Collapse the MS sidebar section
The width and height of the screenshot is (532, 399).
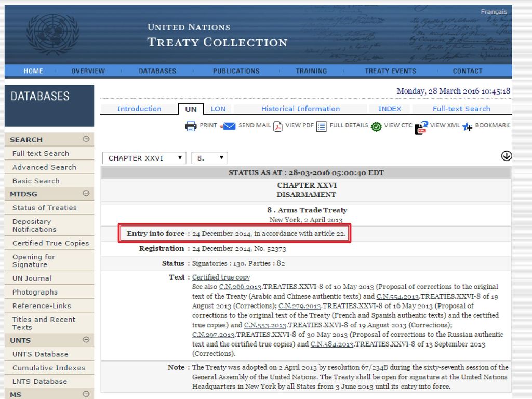[x=86, y=394]
